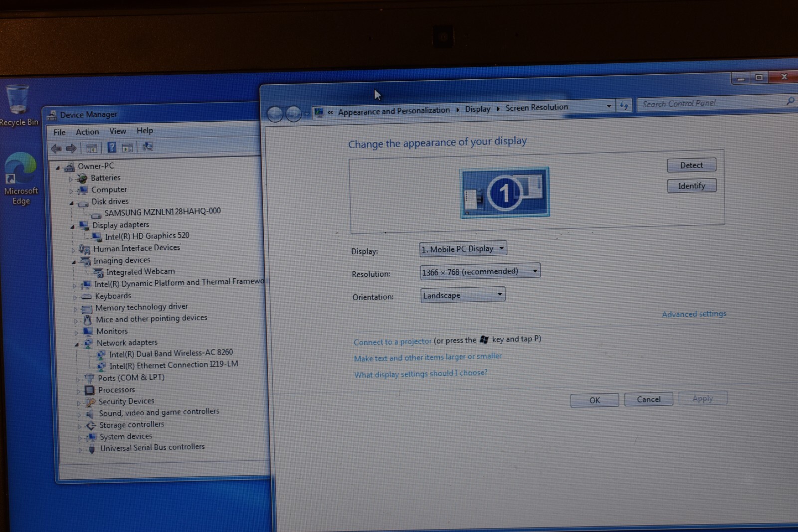Open the Orientation dropdown

(x=463, y=295)
